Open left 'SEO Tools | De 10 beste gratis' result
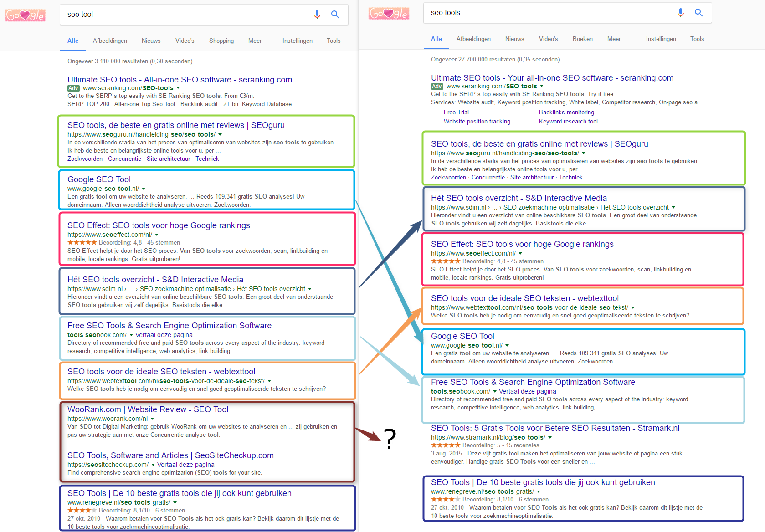This screenshot has width=765, height=532. [x=180, y=493]
